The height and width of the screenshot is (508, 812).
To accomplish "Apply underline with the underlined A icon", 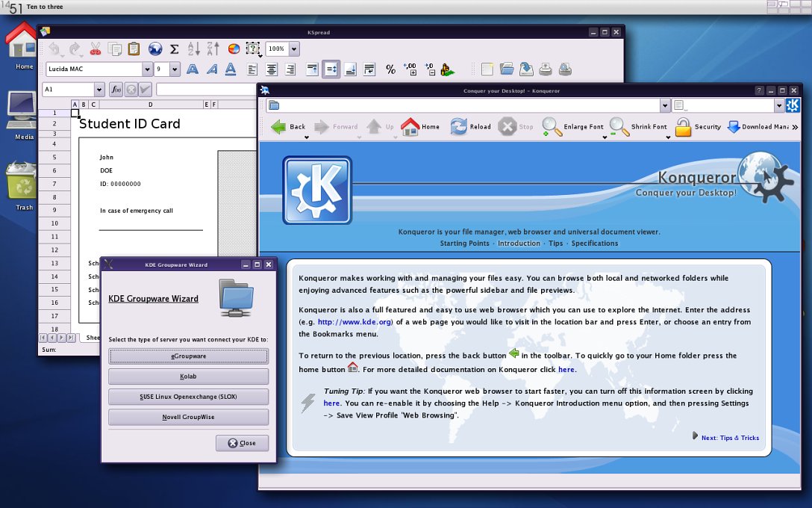I will tap(231, 69).
